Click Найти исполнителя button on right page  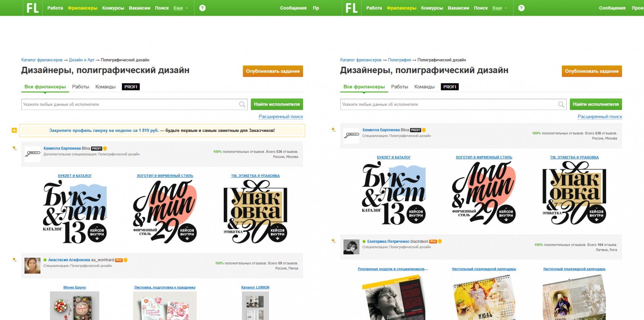click(x=596, y=104)
